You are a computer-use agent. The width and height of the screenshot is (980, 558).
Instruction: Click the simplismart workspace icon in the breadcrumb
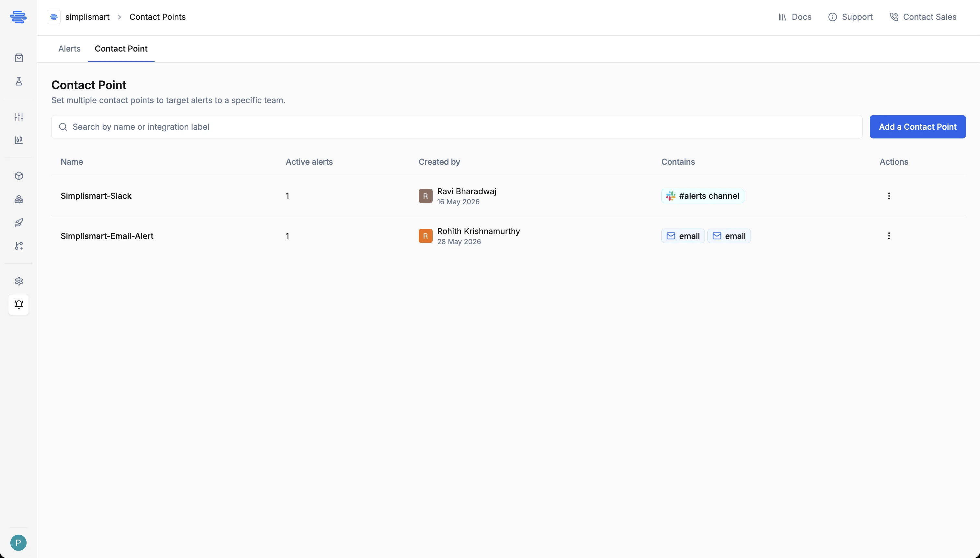coord(53,17)
